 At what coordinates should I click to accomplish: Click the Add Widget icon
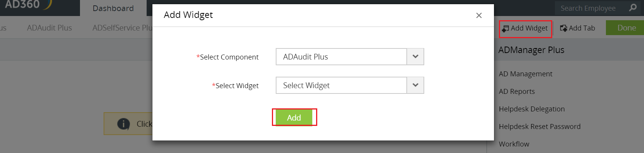tap(505, 29)
